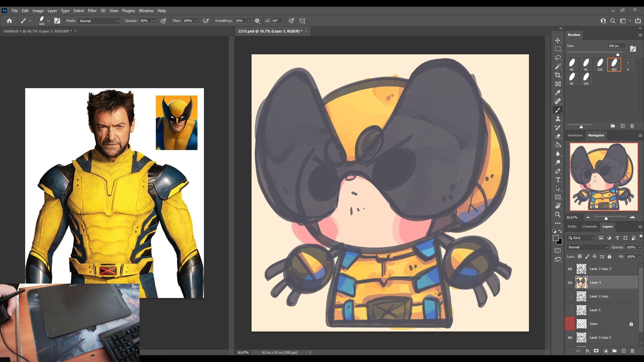Select the Zoom tool in the toolbox
Image resolution: width=644 pixels, height=362 pixels.
coord(558,215)
